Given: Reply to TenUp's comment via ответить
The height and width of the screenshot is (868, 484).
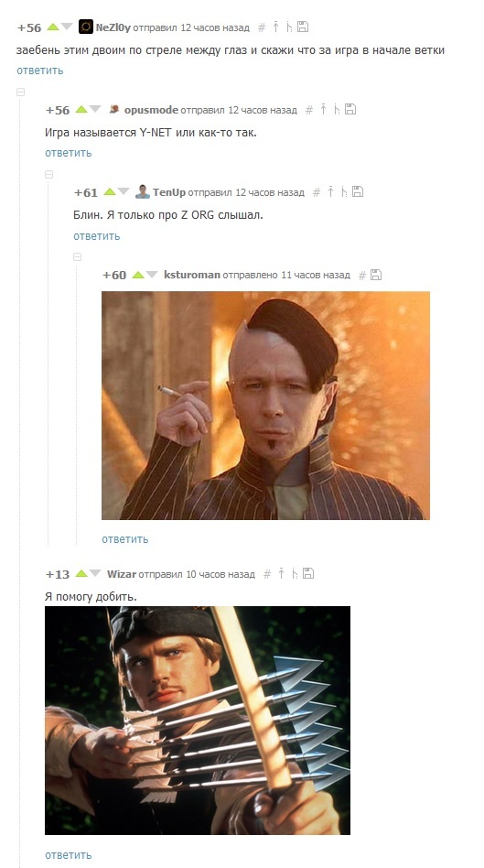Looking at the screenshot, I should 97,236.
